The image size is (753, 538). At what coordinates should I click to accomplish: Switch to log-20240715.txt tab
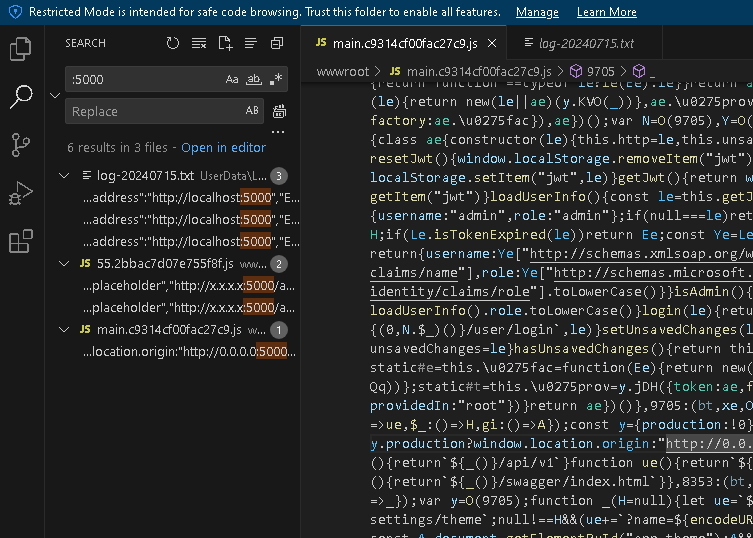pos(585,43)
